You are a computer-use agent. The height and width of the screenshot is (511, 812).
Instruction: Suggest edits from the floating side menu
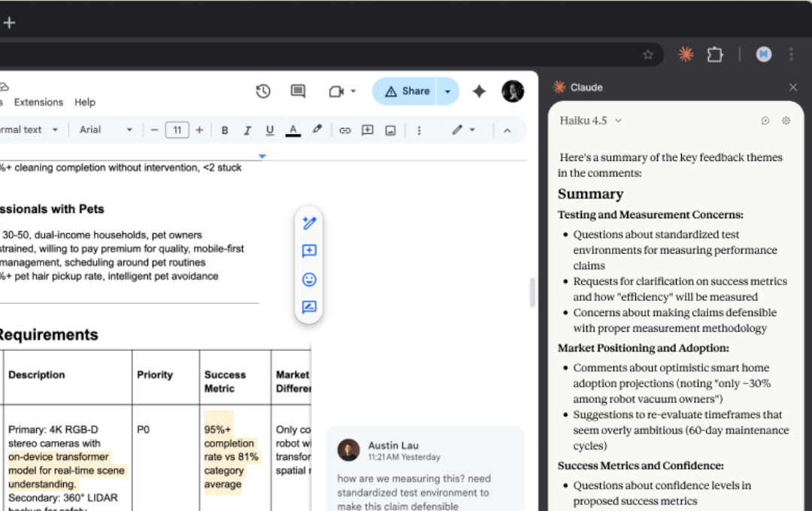coord(309,307)
